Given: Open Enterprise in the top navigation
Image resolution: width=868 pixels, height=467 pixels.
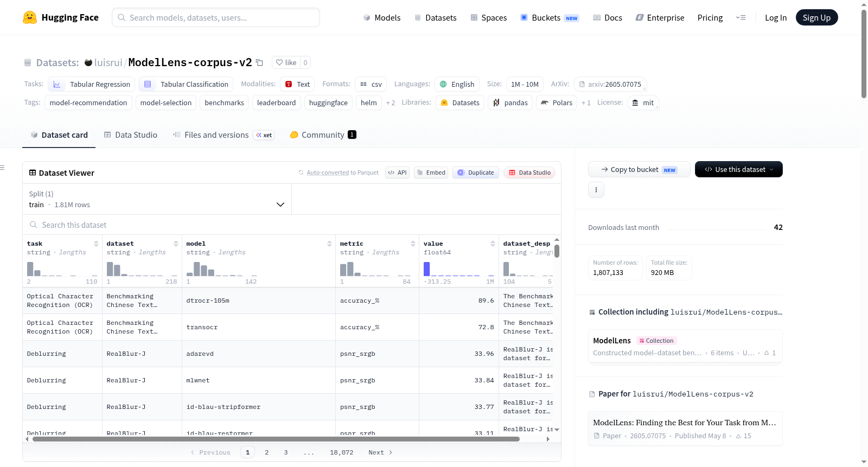Looking at the screenshot, I should 660,17.
